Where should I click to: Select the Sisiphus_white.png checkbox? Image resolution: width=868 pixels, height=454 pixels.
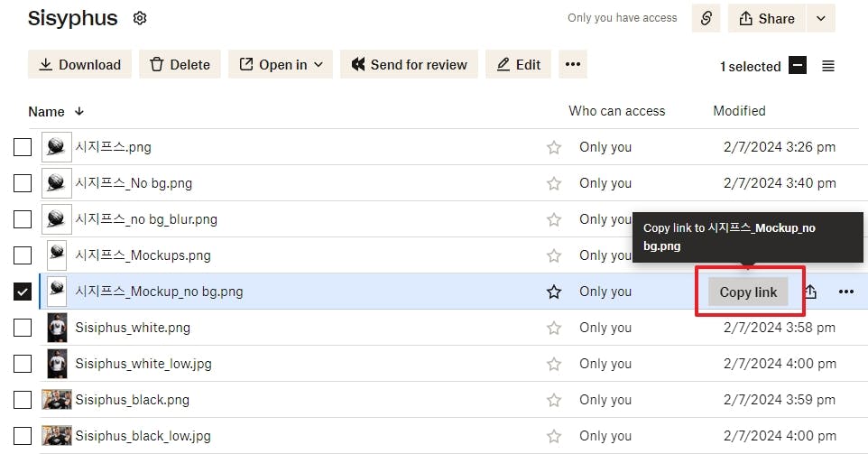pyautogui.click(x=23, y=328)
